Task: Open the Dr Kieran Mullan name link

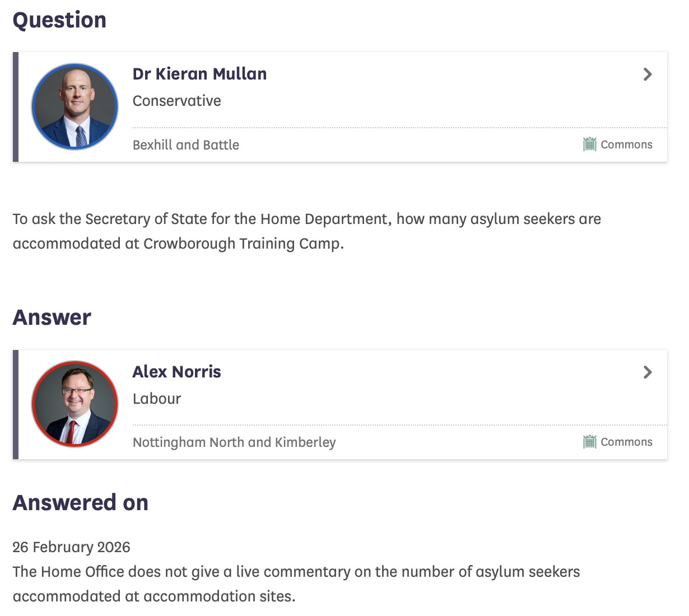Action: click(x=199, y=74)
